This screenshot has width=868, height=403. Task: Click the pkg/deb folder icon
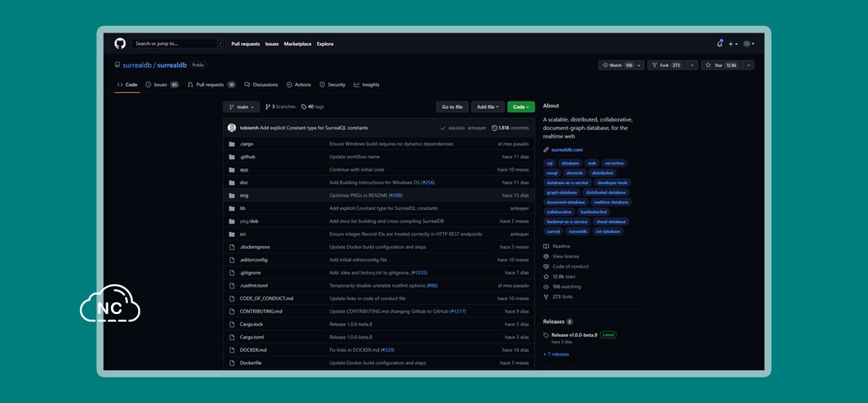pos(232,221)
